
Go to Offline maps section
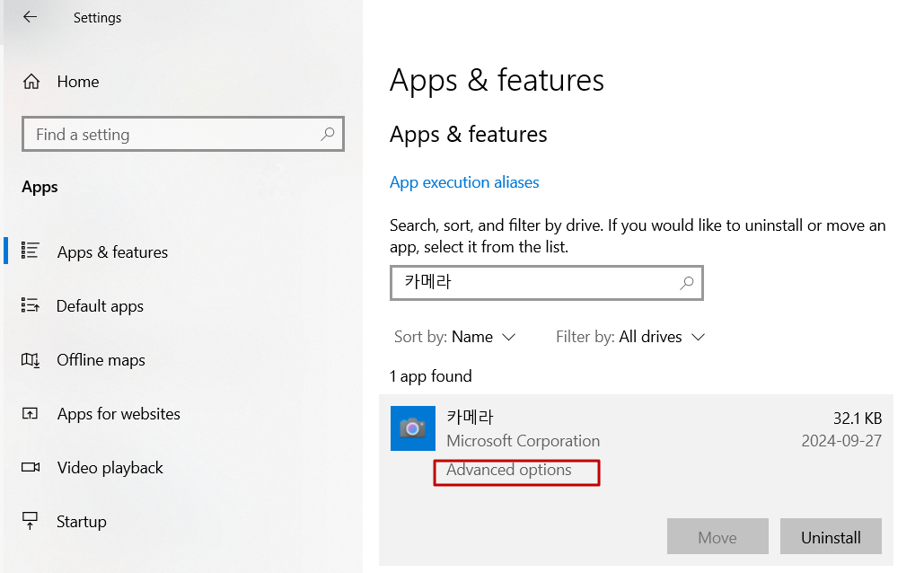click(101, 359)
